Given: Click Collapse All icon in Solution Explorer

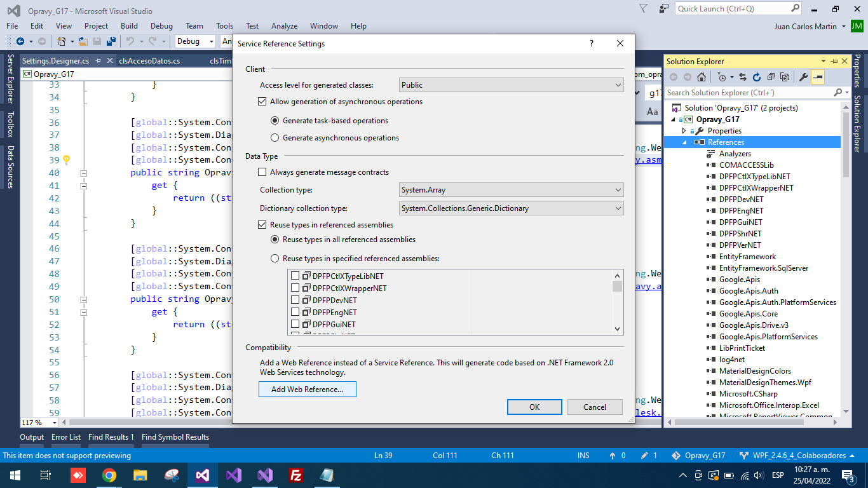Looking at the screenshot, I should tap(771, 77).
